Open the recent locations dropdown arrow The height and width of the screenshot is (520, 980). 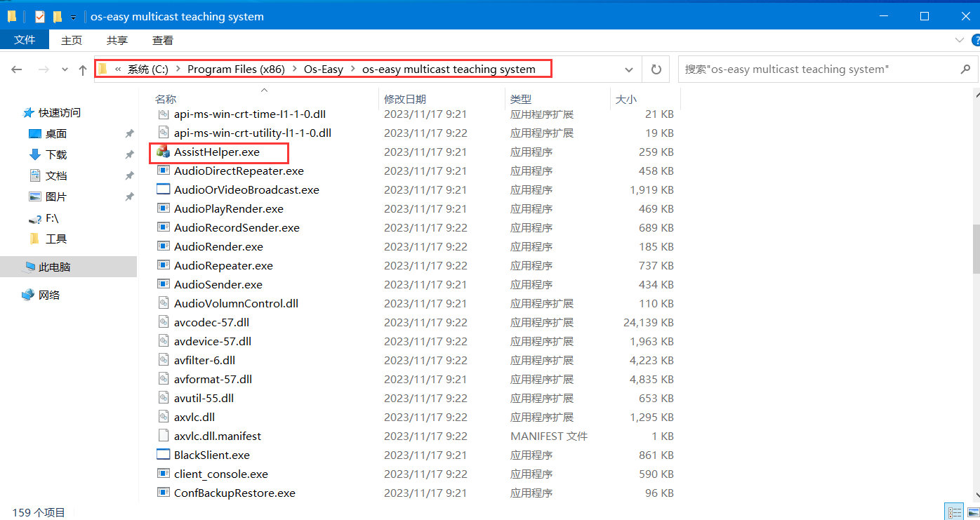(65, 69)
